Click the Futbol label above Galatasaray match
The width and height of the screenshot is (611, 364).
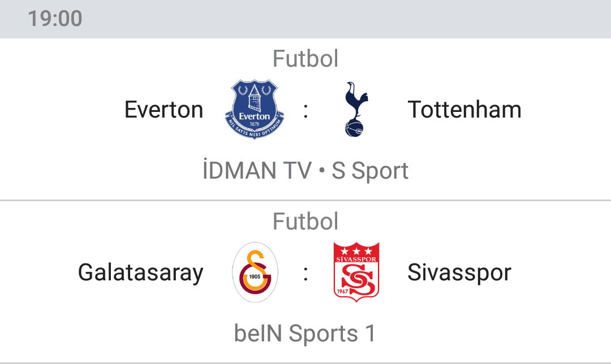coord(305,221)
